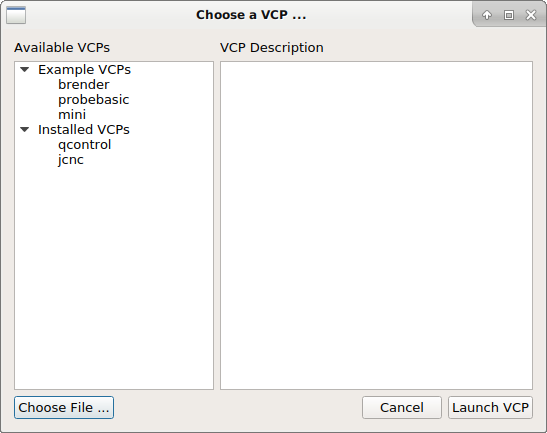Cancel the VCP chooser dialog
This screenshot has height=433, width=547.
[x=402, y=408]
